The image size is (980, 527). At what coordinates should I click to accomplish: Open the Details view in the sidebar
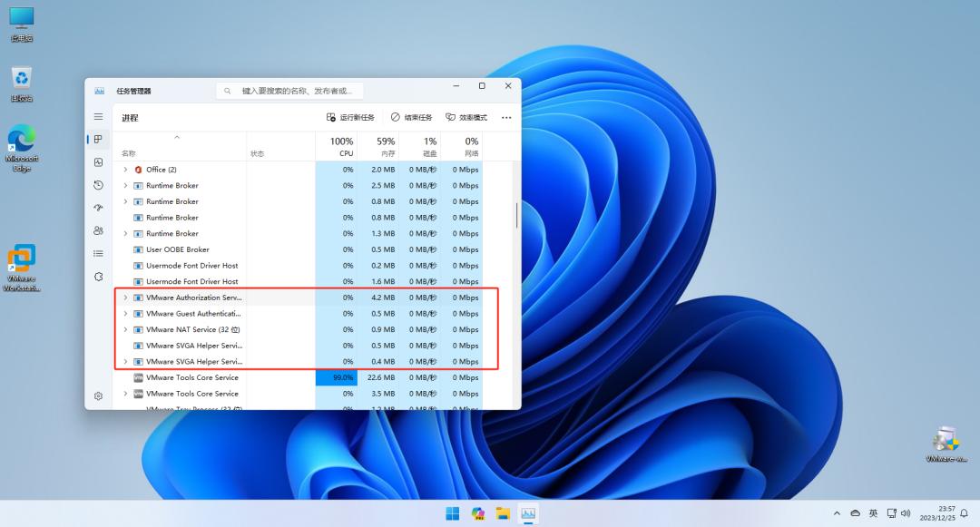[x=98, y=253]
